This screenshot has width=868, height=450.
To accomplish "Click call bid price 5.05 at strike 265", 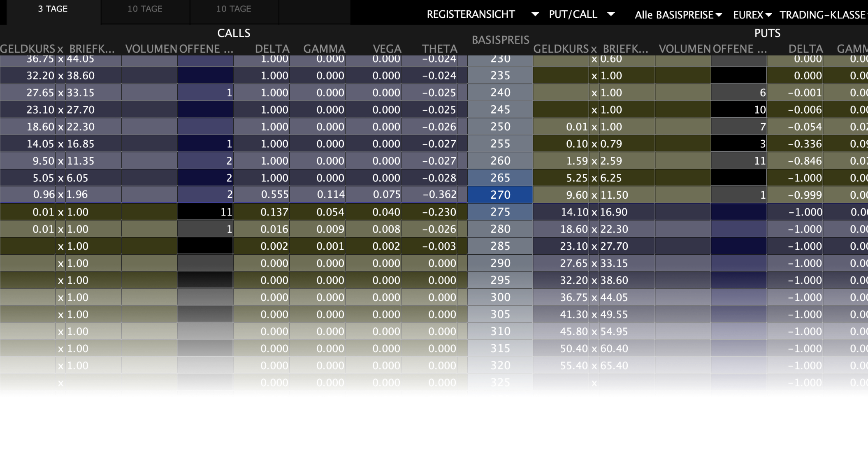I will (x=43, y=178).
